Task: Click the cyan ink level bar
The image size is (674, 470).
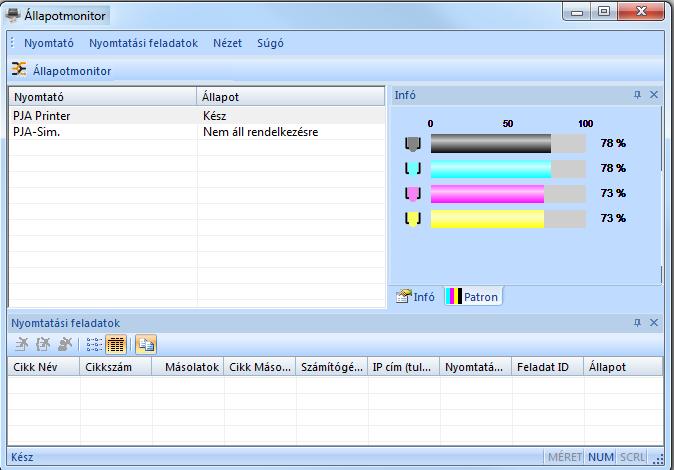Action: pos(508,169)
